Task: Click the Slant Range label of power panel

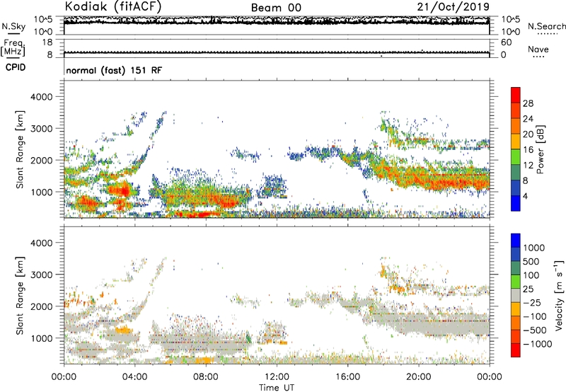Action: tap(20, 149)
